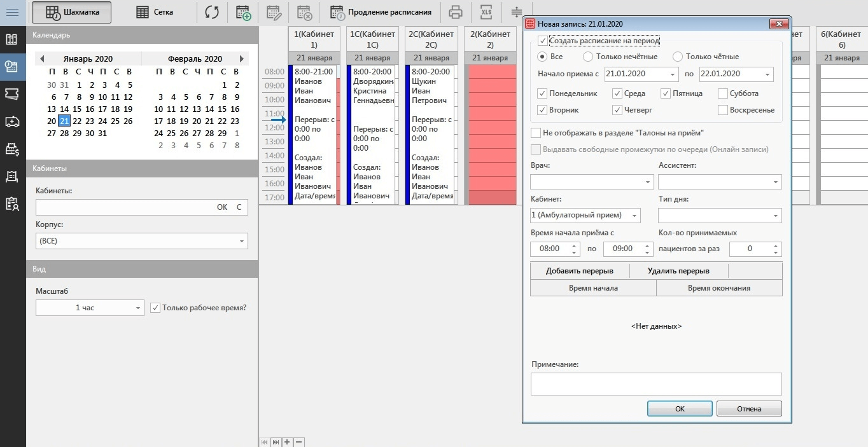Toggle 'Создать расписание на период' checkbox
This screenshot has height=447, width=868.
pos(543,41)
